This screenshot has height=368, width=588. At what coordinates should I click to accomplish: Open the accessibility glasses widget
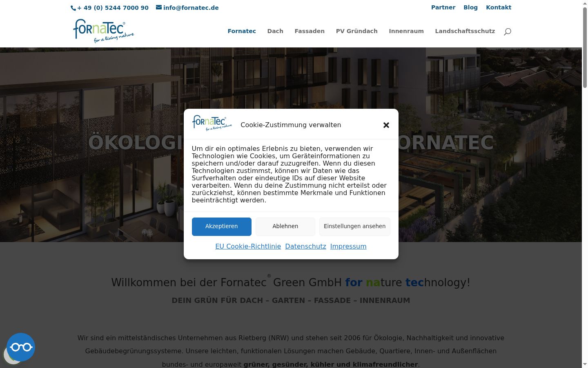point(21,347)
